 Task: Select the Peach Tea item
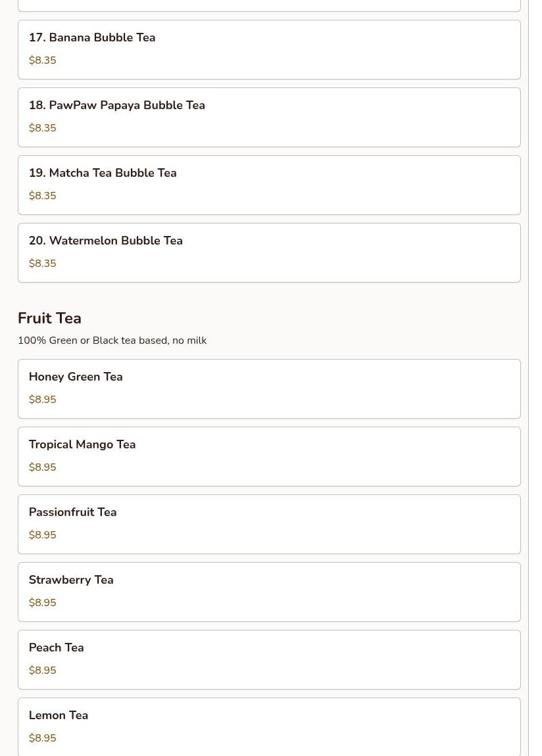269,659
